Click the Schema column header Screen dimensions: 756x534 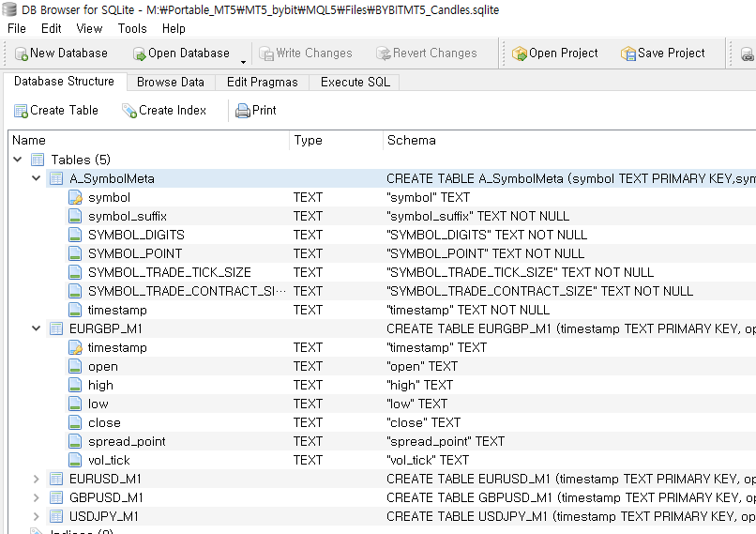click(570, 141)
